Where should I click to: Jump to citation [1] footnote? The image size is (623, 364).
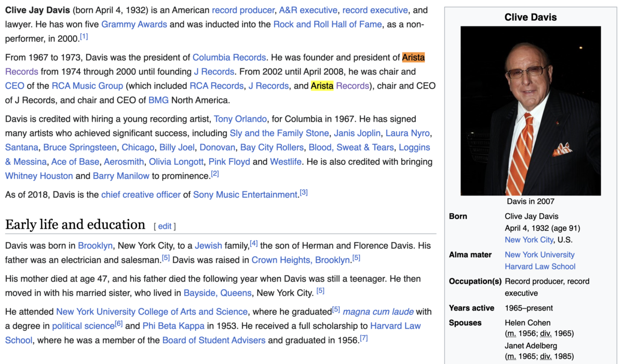(x=84, y=36)
